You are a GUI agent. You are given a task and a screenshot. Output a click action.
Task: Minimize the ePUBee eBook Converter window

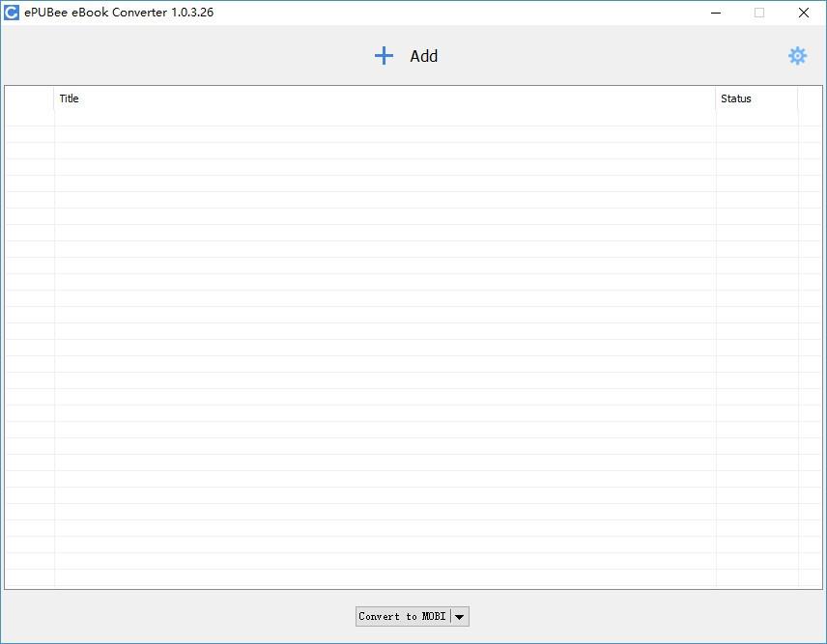(716, 13)
